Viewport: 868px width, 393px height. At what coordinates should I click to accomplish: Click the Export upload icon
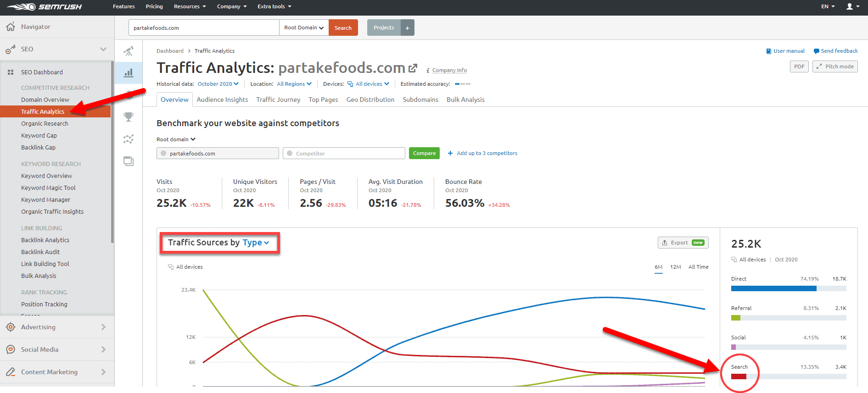point(665,243)
